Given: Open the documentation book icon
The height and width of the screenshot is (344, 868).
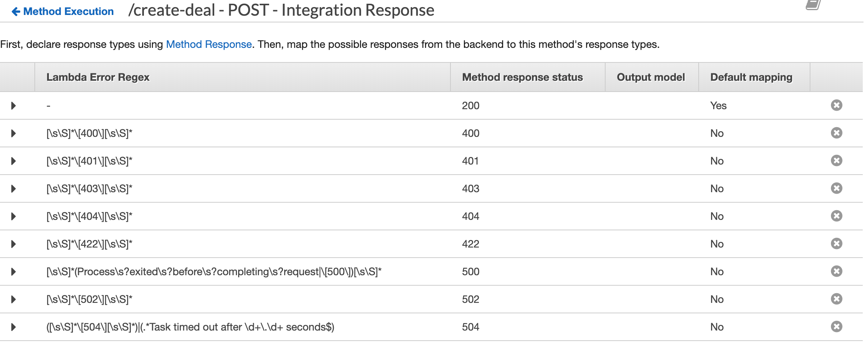Looking at the screenshot, I should (x=813, y=4).
